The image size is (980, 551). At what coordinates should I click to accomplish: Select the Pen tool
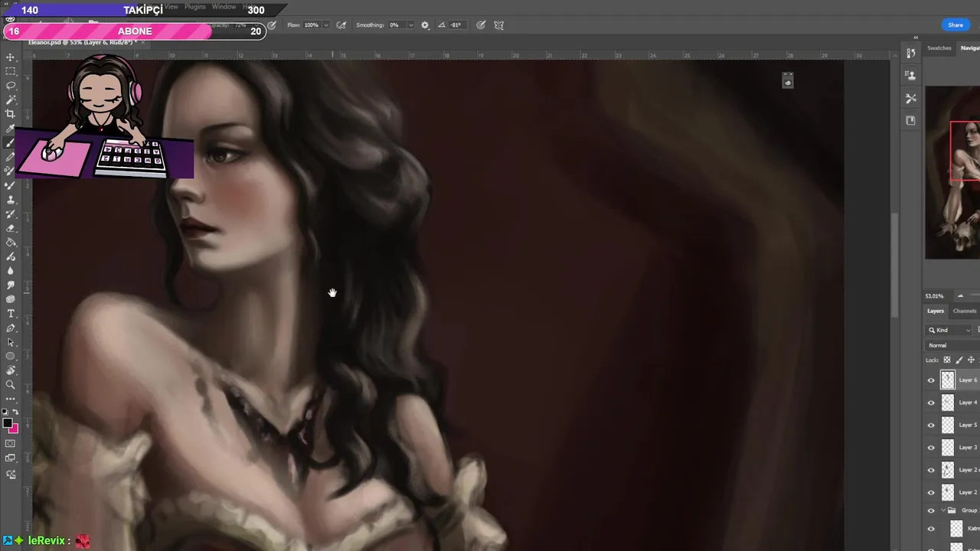11,328
